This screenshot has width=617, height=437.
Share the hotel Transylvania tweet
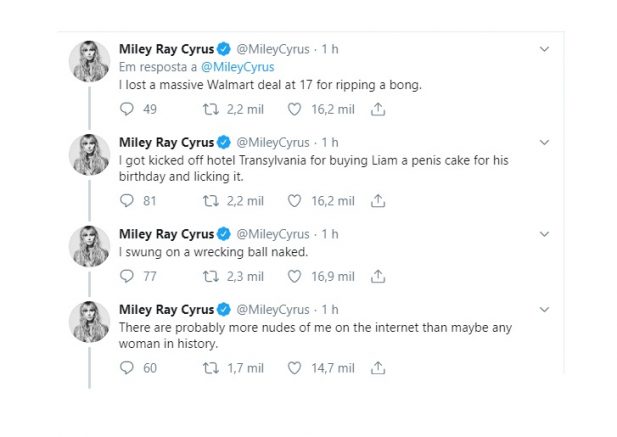point(378,201)
